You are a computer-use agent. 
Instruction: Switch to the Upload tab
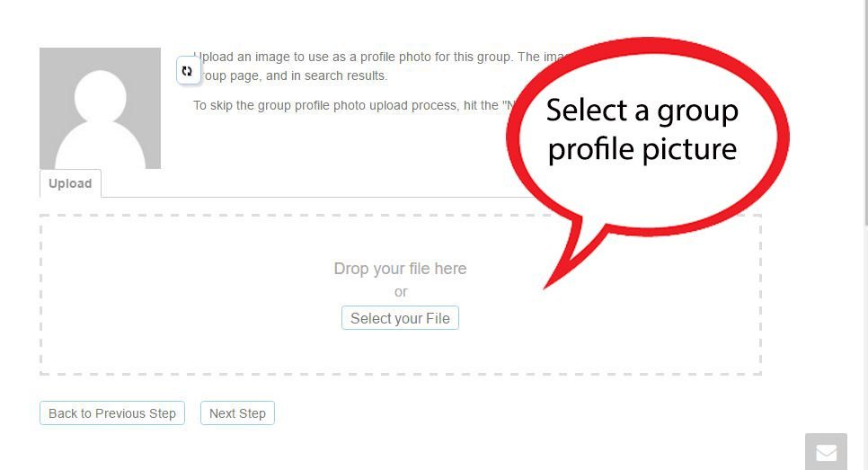70,183
